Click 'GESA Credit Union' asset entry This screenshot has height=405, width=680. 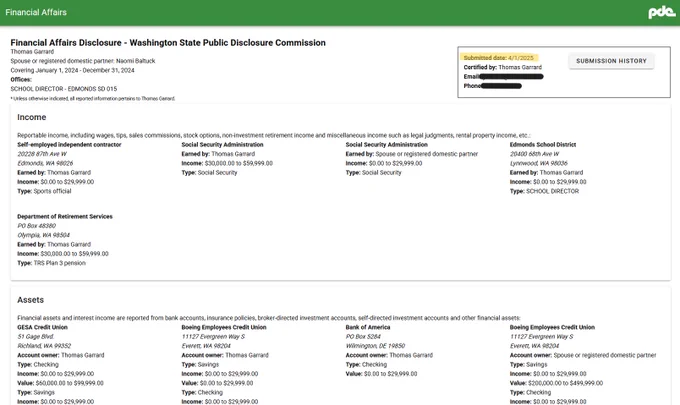42,327
